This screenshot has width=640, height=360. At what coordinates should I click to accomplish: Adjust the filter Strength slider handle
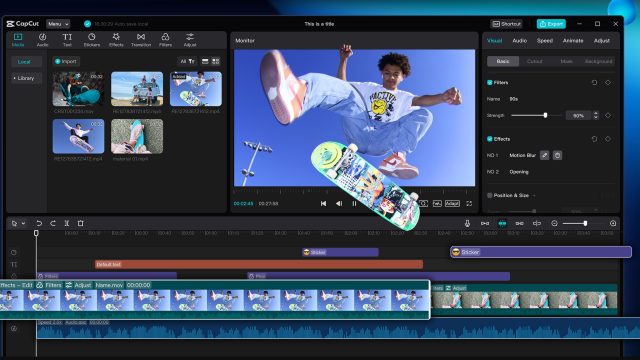pyautogui.click(x=545, y=116)
